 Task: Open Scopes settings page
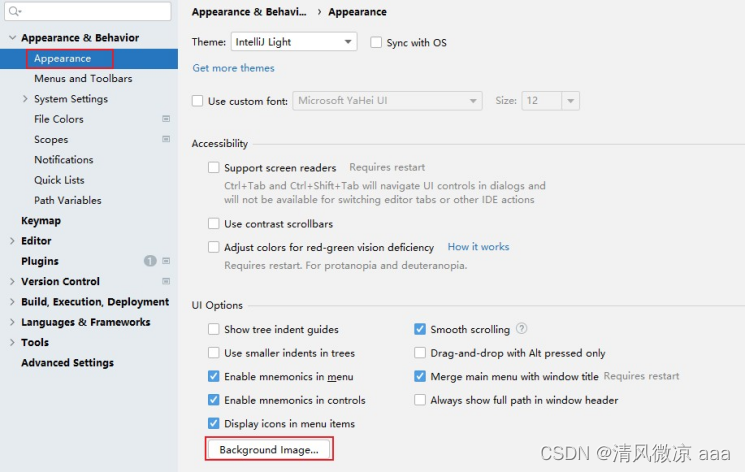tap(51, 140)
